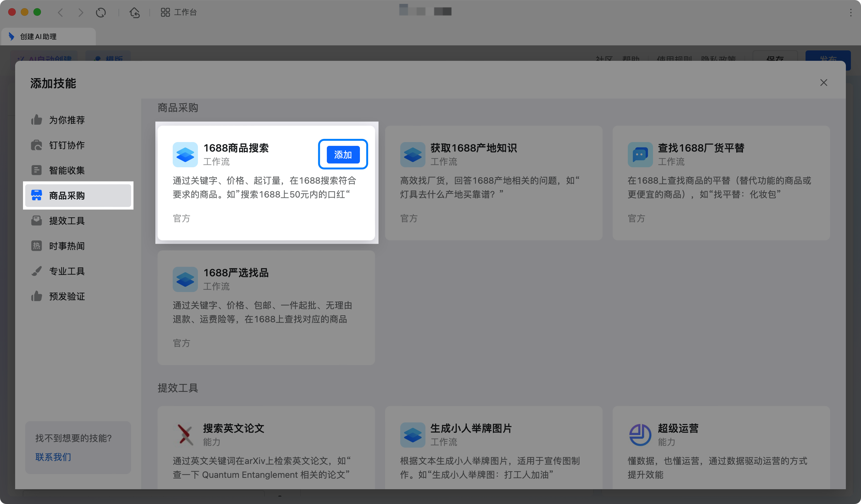This screenshot has height=504, width=861.
Task: Go back with the browser back arrow
Action: 61,13
